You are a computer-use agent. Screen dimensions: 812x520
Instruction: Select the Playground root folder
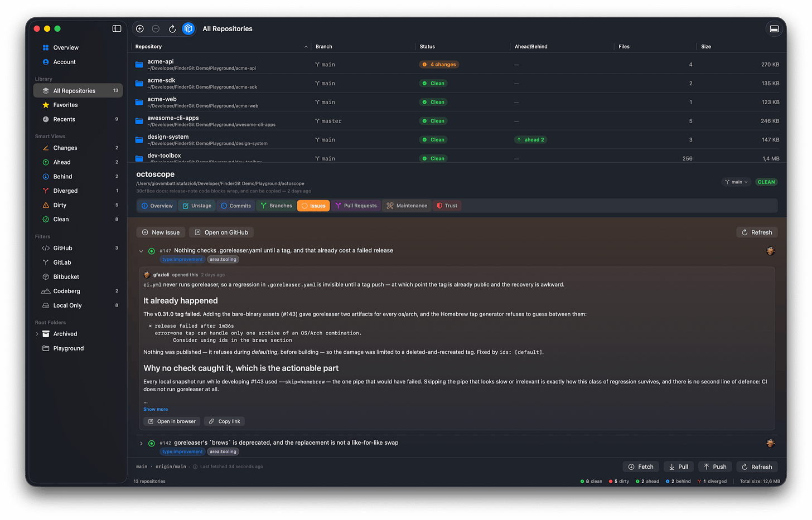(78, 348)
